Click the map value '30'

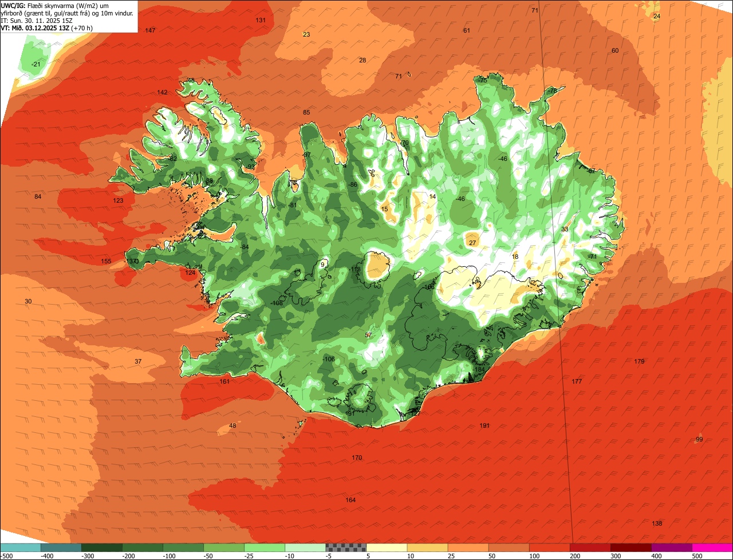pos(28,301)
